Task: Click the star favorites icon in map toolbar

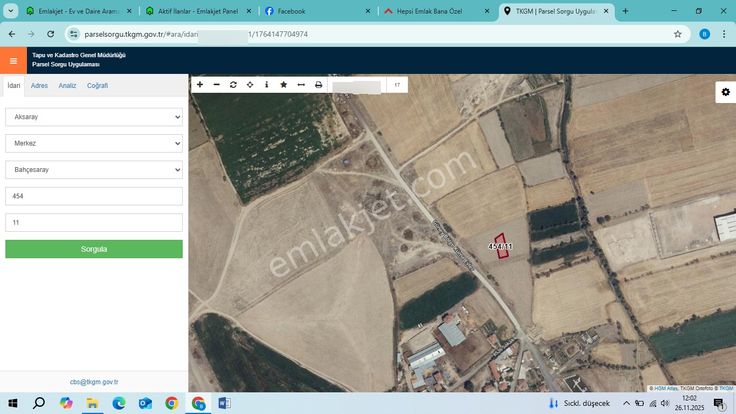Action: 284,84
